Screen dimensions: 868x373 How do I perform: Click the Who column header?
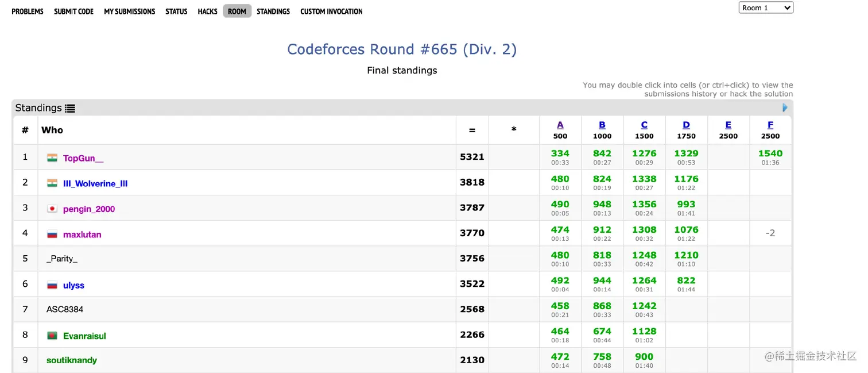point(52,130)
